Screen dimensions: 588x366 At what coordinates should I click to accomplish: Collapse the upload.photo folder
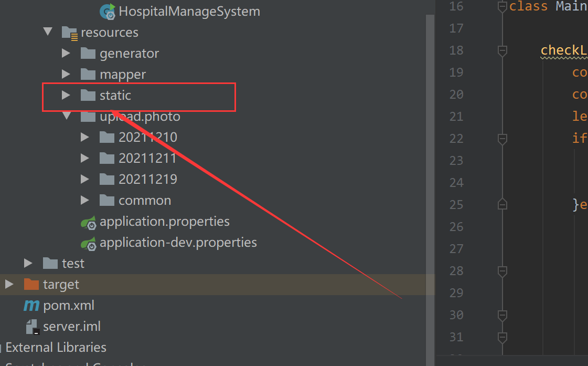(x=66, y=116)
